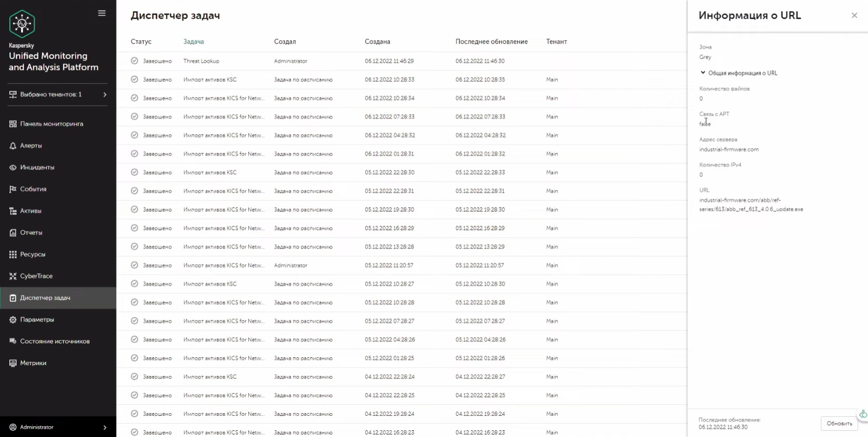The height and width of the screenshot is (437, 868).
Task: Click the Alerts bell icon
Action: [x=13, y=146]
